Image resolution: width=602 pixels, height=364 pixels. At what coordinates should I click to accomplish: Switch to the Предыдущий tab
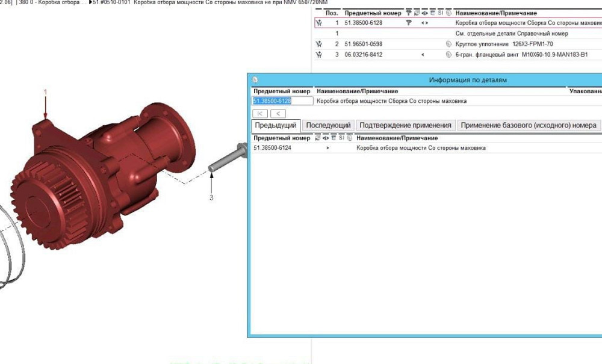[x=275, y=125]
